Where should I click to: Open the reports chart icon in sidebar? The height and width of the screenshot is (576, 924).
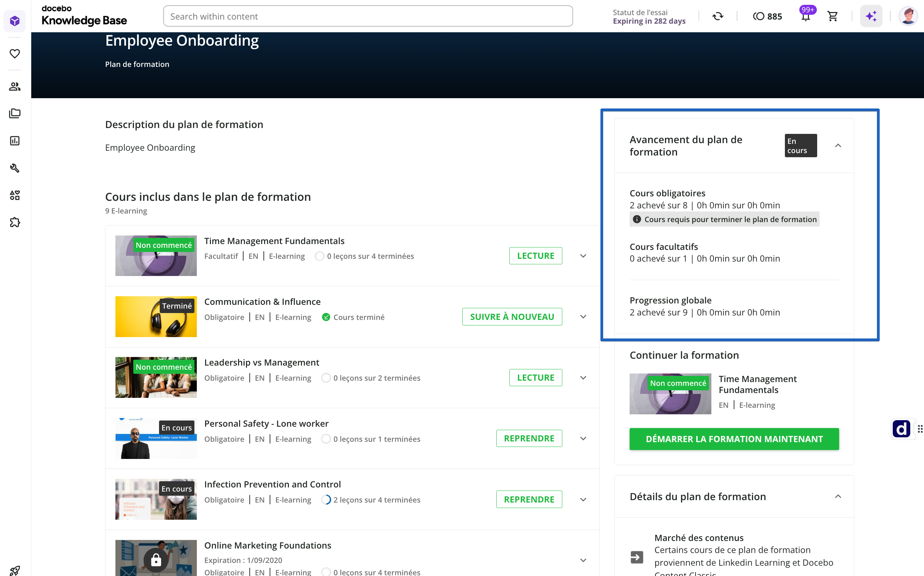[15, 141]
